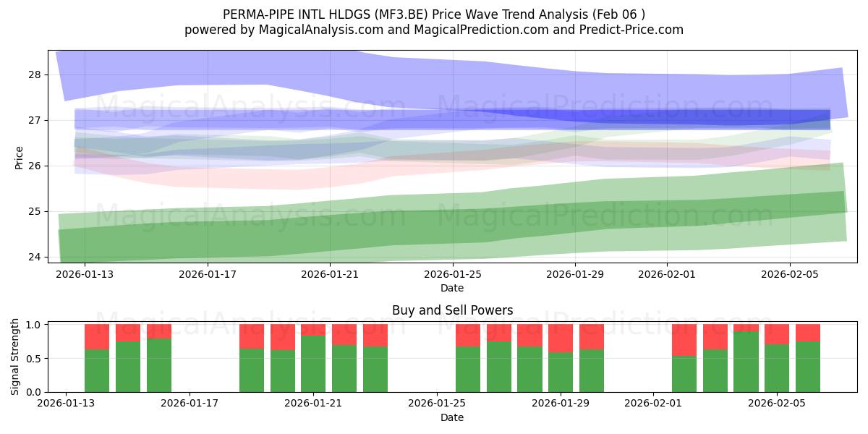Click 2026-02-05 tick under Buy and Sell Powers

pyautogui.click(x=777, y=404)
